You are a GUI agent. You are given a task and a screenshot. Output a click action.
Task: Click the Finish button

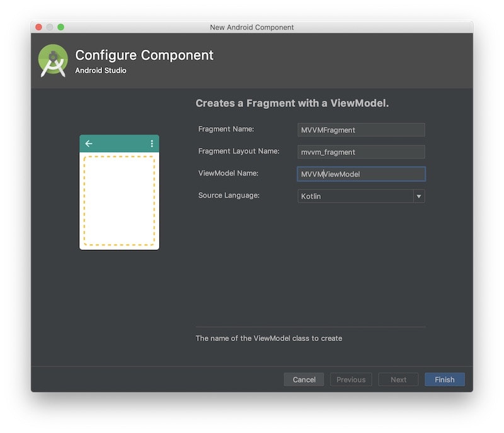[x=445, y=380]
